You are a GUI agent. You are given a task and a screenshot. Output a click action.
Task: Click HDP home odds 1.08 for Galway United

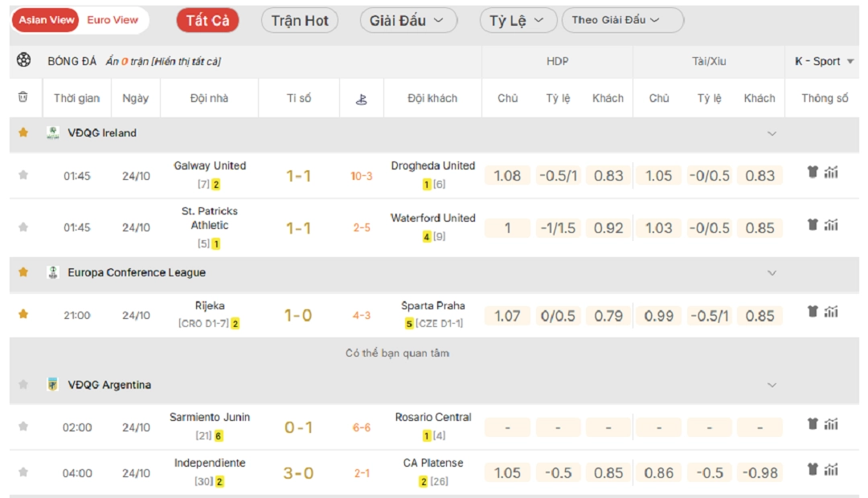pos(507,175)
